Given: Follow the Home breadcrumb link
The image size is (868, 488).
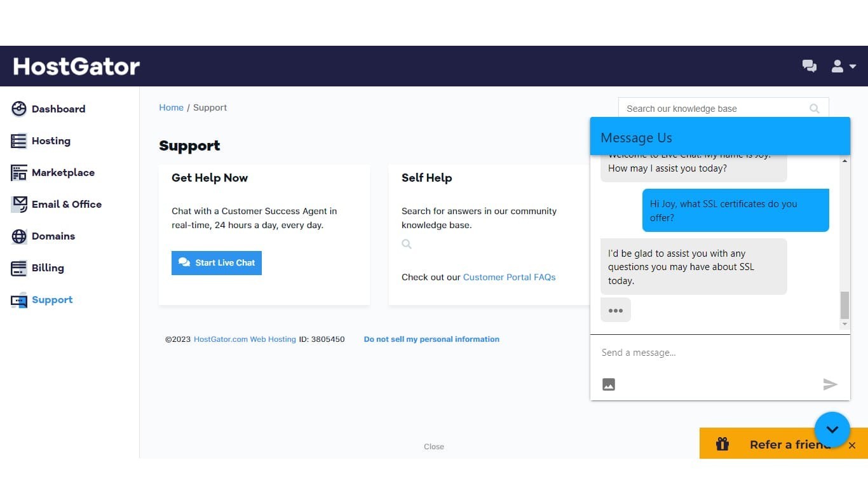Looking at the screenshot, I should click(x=171, y=107).
